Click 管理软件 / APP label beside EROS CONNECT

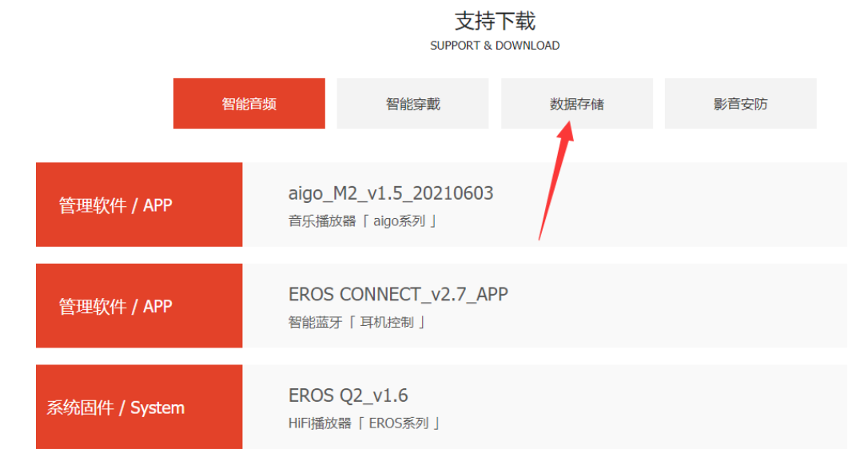[115, 307]
